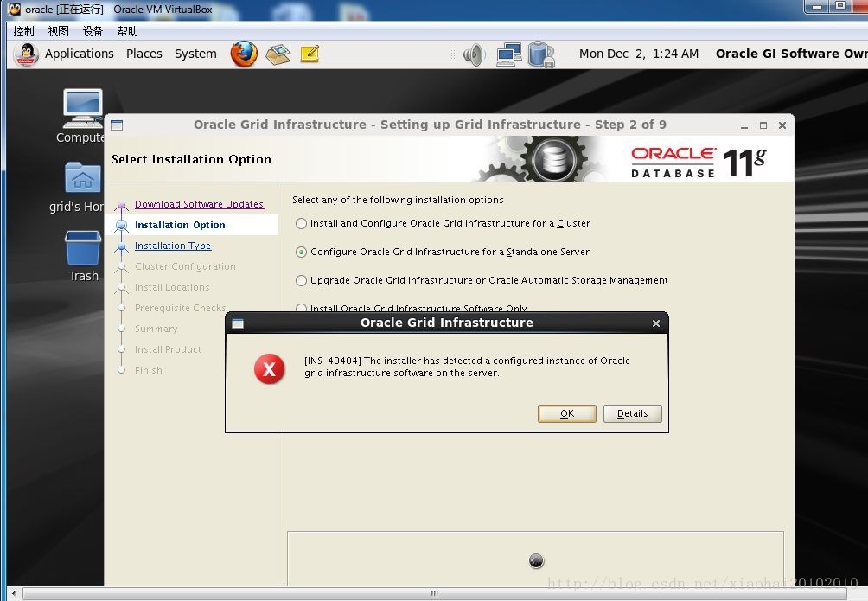Select Install Grid Infrastructure Software Only
868x601 pixels.
click(x=301, y=308)
